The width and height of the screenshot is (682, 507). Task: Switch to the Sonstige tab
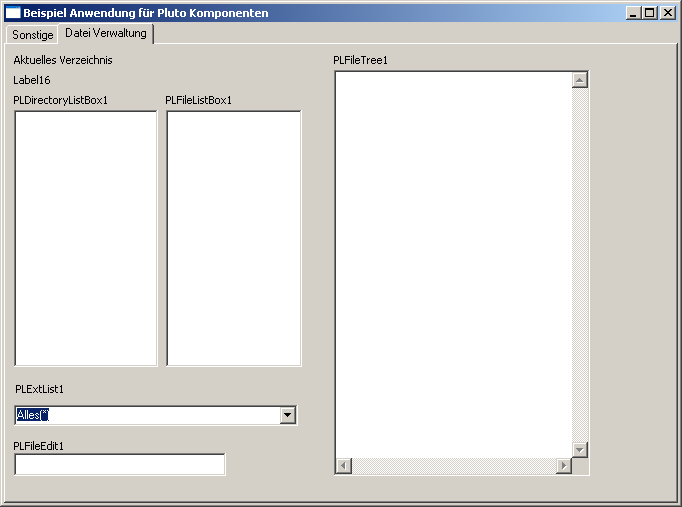(32, 34)
